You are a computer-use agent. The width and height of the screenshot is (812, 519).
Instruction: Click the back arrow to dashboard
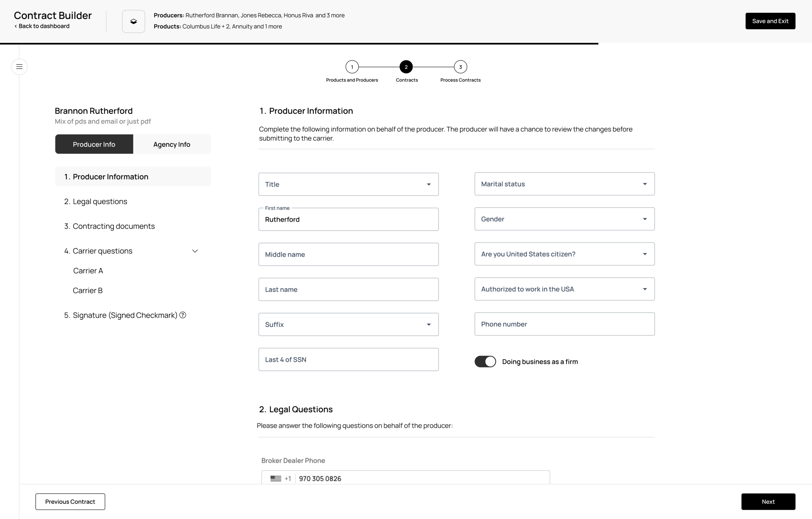click(x=16, y=26)
